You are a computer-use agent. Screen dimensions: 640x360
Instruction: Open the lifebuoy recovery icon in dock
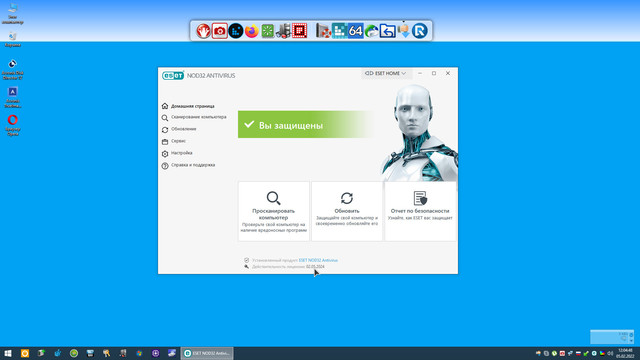click(323, 31)
